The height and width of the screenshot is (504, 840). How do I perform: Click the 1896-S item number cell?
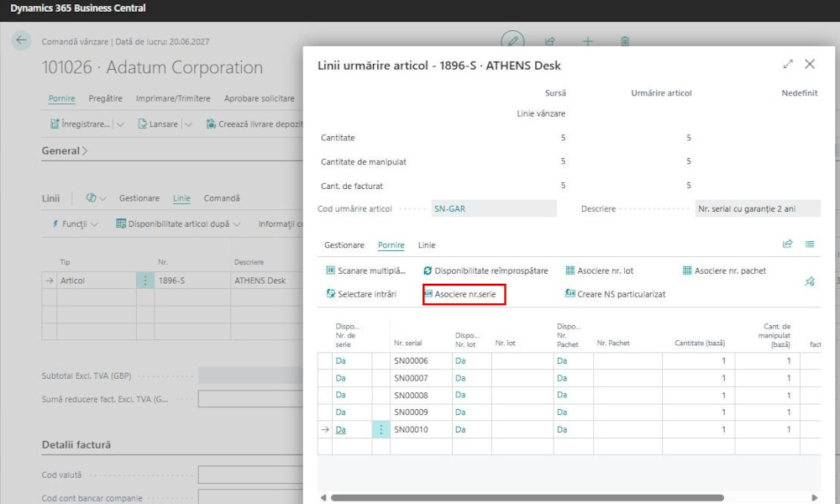192,280
